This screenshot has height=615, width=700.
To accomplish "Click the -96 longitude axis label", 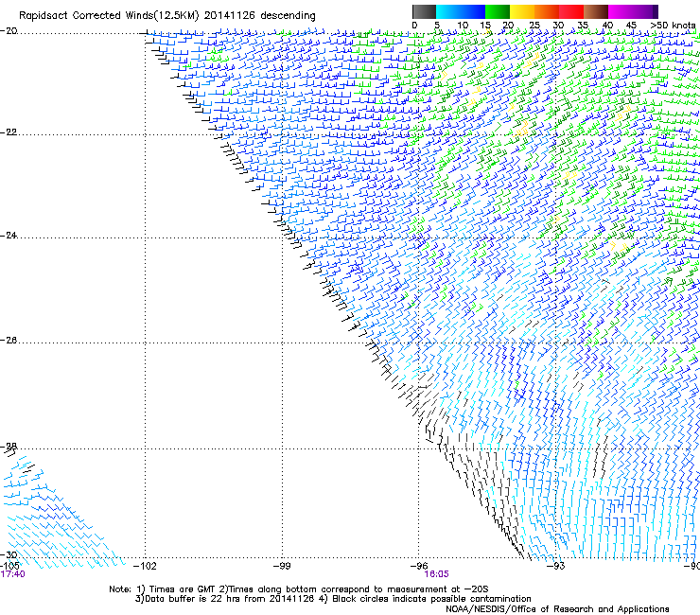I will [419, 567].
